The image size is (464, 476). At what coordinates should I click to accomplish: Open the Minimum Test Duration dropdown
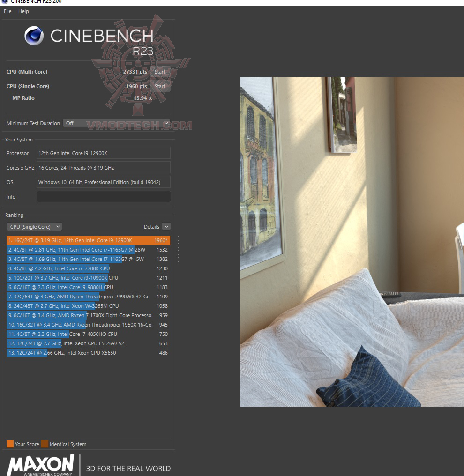point(116,123)
